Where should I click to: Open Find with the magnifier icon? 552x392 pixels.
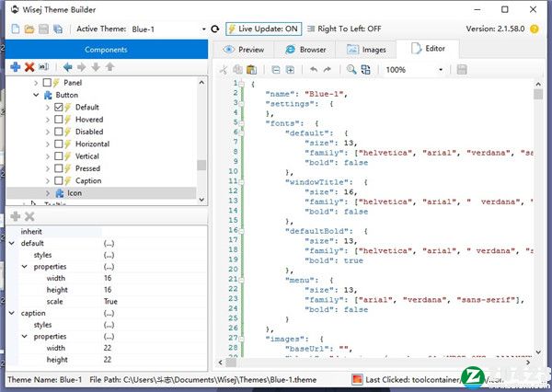tap(351, 69)
